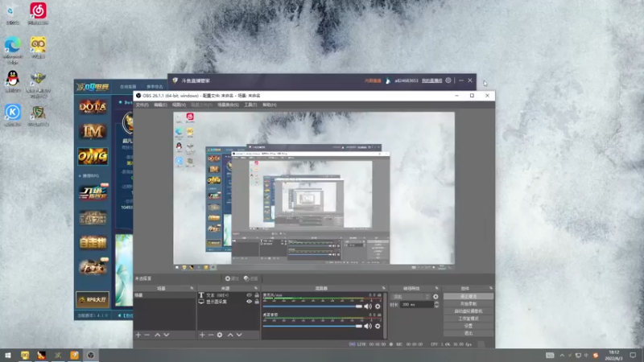Open the Microsoft Edge desktop icon

coord(13,49)
